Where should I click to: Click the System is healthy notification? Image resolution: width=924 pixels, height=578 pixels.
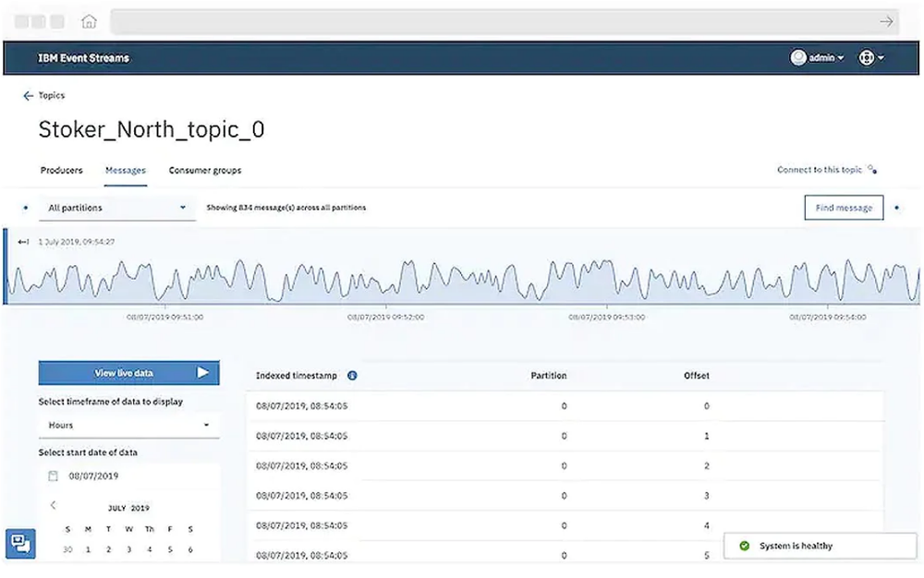coord(821,546)
